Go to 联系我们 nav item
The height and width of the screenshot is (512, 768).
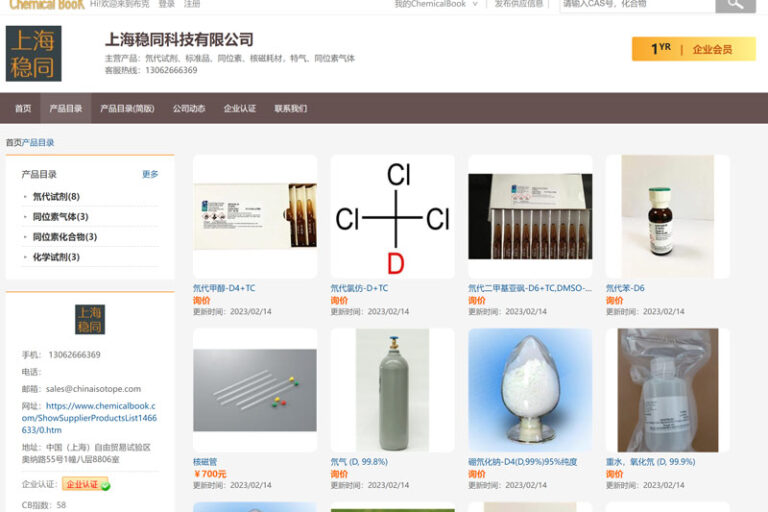click(x=290, y=108)
